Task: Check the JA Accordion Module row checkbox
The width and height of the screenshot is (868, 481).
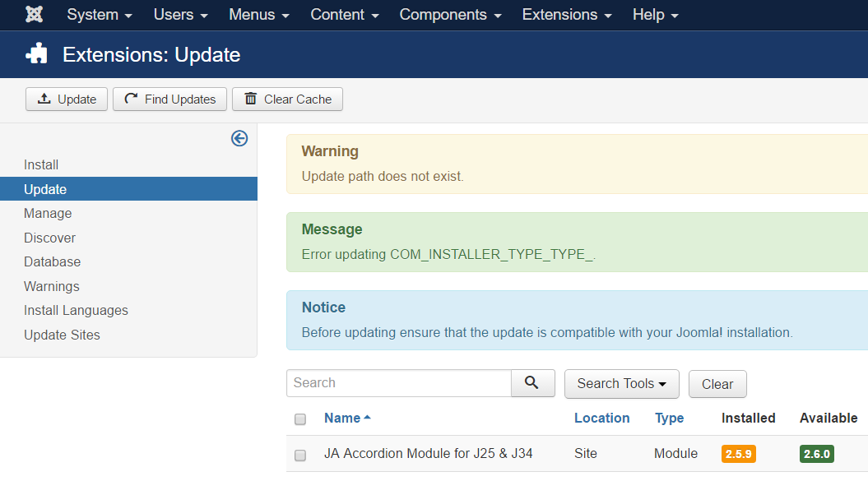Action: click(x=300, y=455)
